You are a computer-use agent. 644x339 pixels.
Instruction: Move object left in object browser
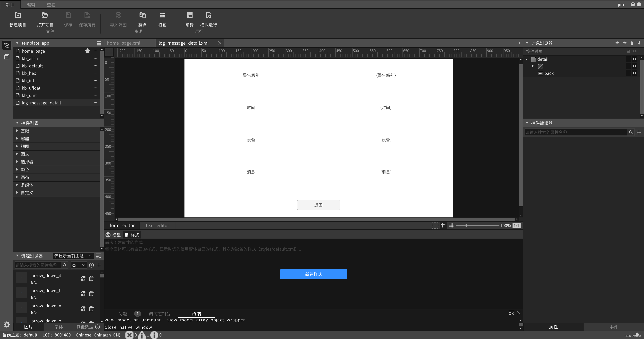pyautogui.click(x=617, y=43)
